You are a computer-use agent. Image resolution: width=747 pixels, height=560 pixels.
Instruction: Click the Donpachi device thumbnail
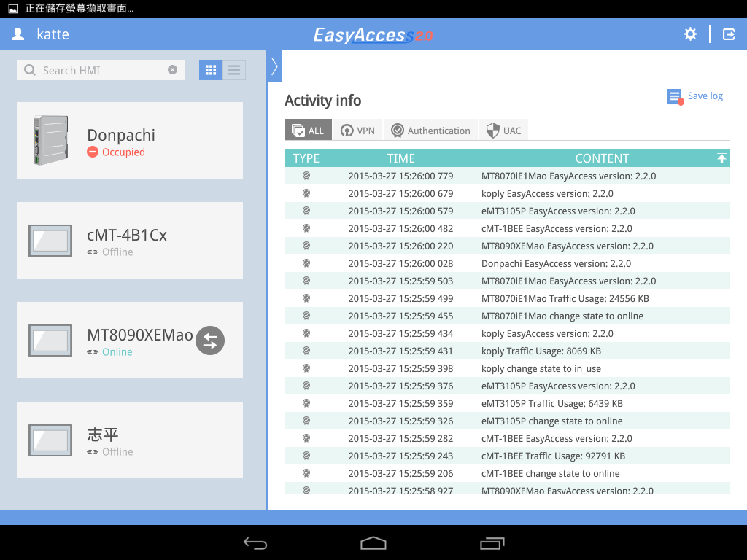(x=50, y=141)
